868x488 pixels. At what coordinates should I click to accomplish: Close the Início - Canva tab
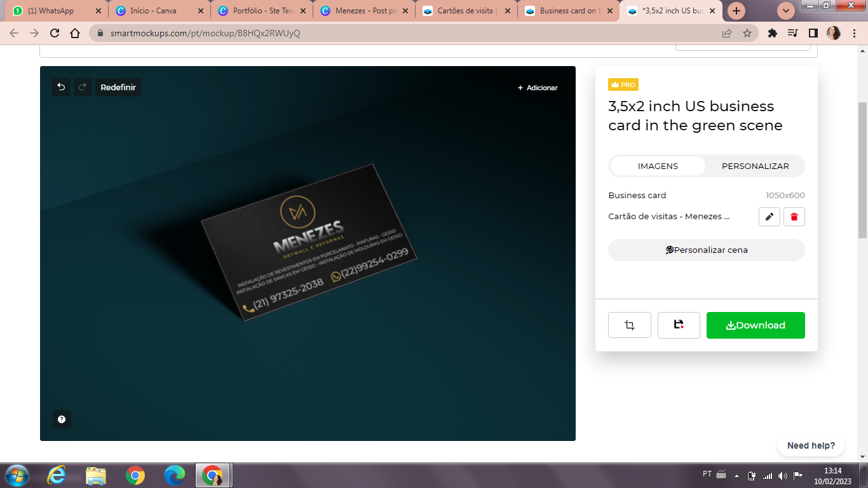pyautogui.click(x=200, y=11)
